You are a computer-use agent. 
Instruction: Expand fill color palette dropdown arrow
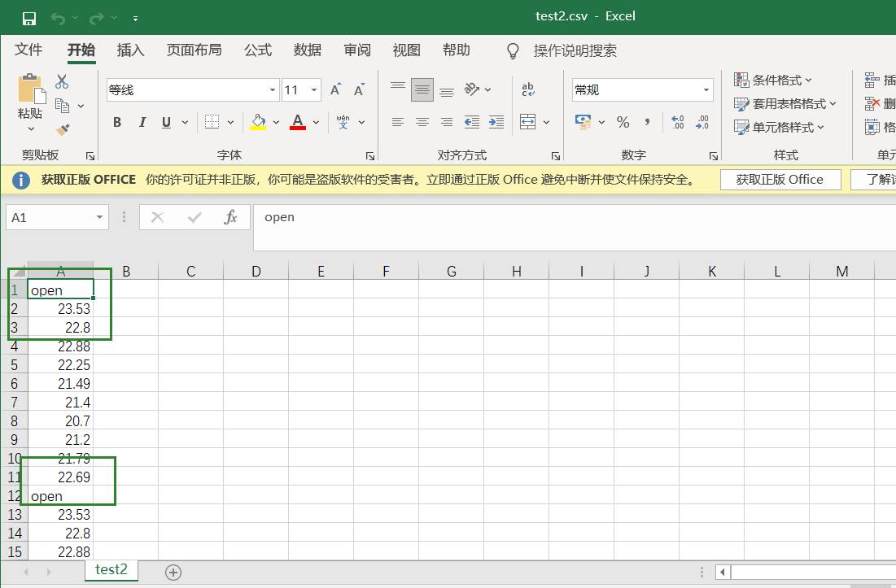point(276,122)
